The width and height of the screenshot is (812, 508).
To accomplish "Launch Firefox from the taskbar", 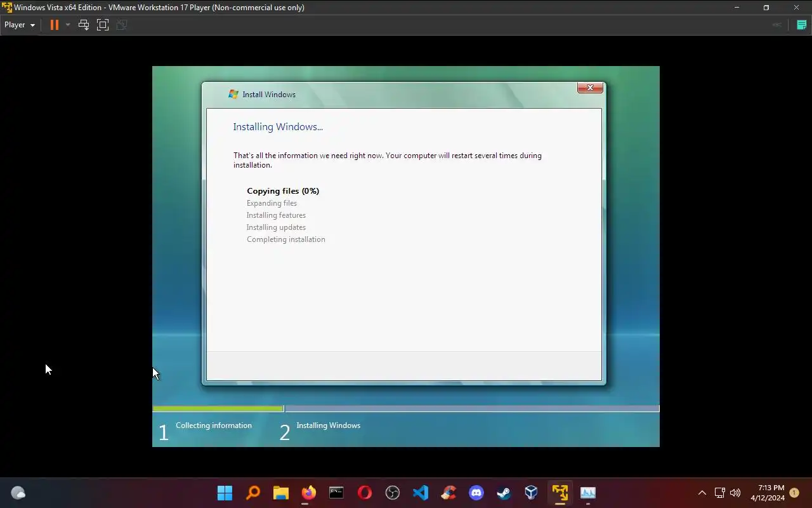I will pyautogui.click(x=308, y=493).
